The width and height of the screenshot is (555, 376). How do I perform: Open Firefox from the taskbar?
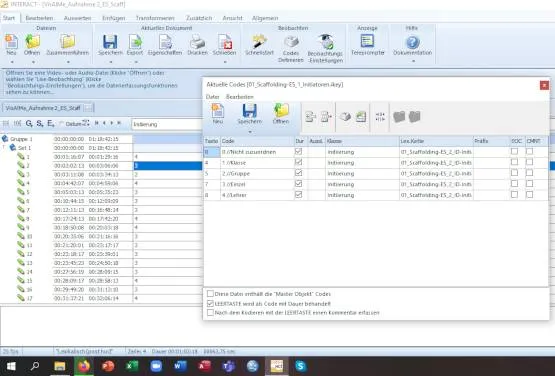tap(84, 366)
